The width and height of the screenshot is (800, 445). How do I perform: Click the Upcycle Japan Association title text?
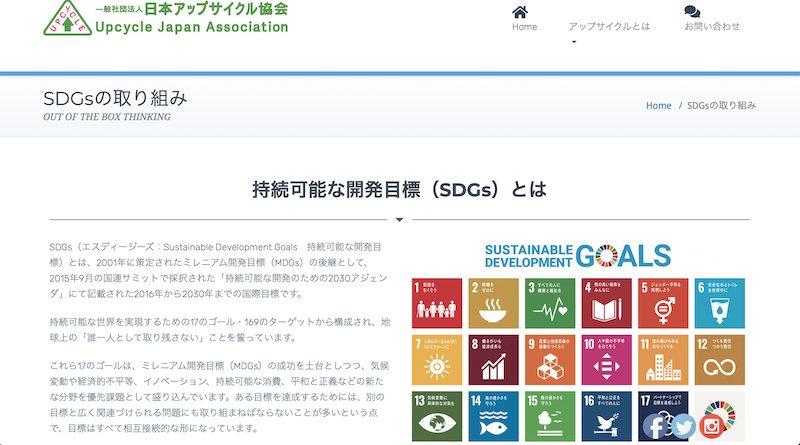(191, 26)
